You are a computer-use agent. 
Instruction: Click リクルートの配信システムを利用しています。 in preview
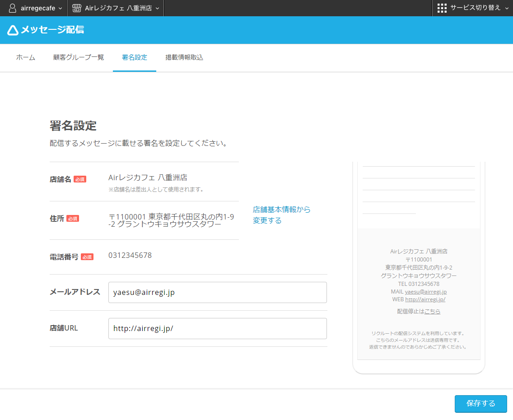(x=419, y=334)
